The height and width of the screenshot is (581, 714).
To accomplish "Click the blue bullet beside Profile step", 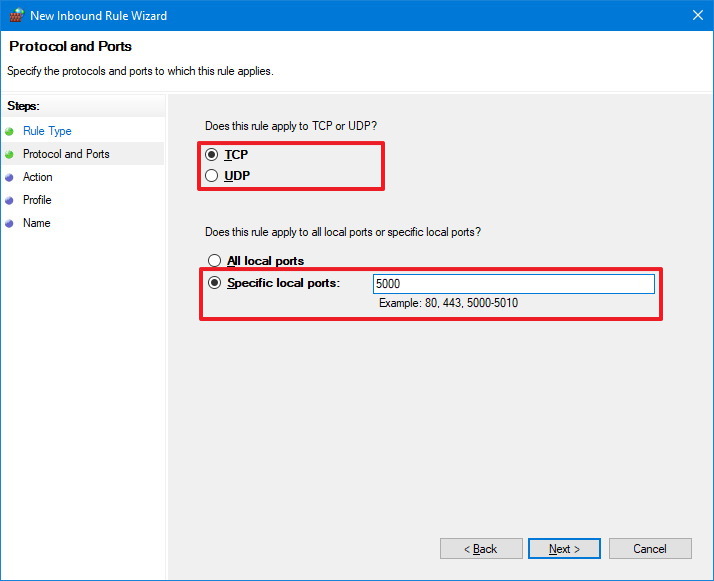I will point(9,200).
